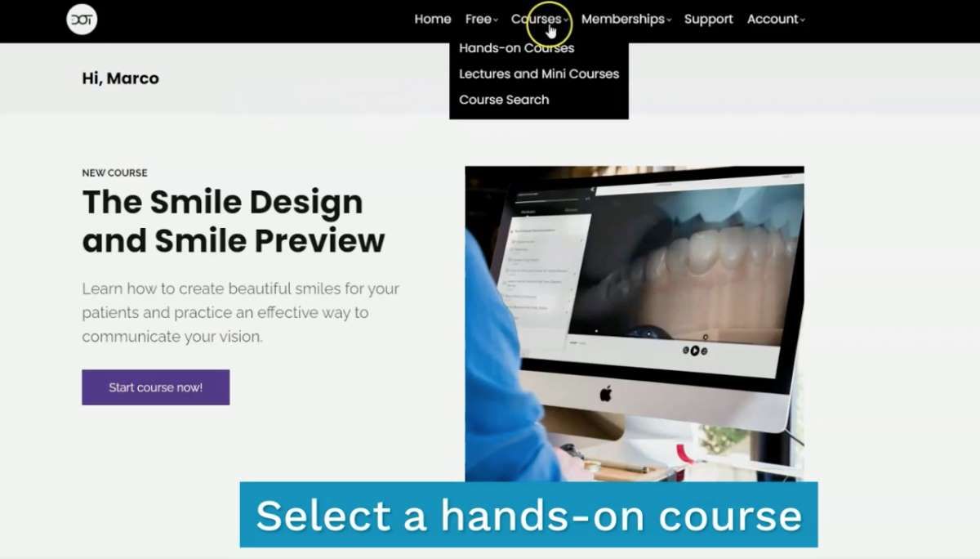The image size is (980, 559).
Task: Click the chevron next to Memberships
Action: point(669,20)
